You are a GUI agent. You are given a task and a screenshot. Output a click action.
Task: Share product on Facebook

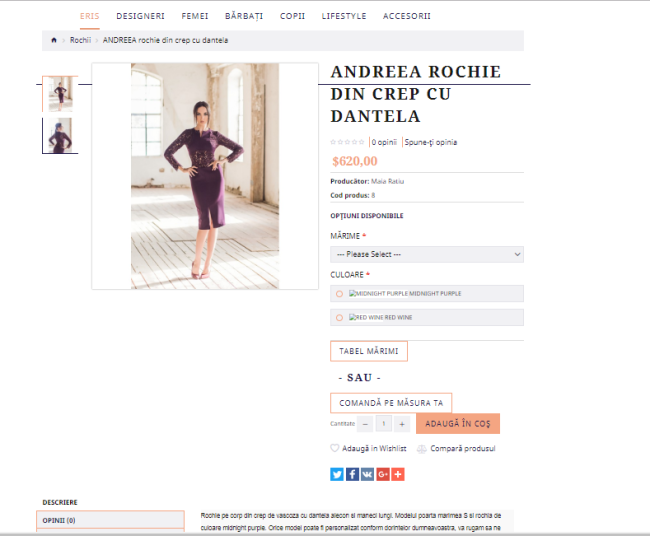[x=352, y=474]
